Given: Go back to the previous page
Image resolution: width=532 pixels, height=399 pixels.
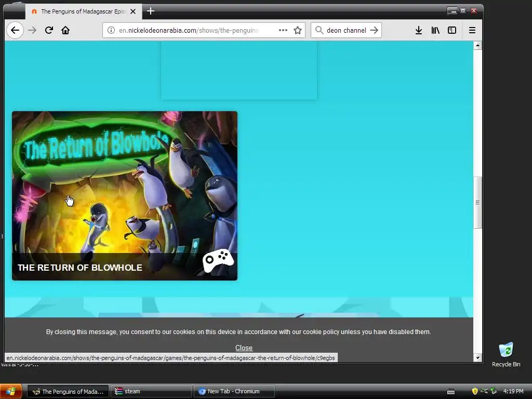Looking at the screenshot, I should (x=15, y=30).
